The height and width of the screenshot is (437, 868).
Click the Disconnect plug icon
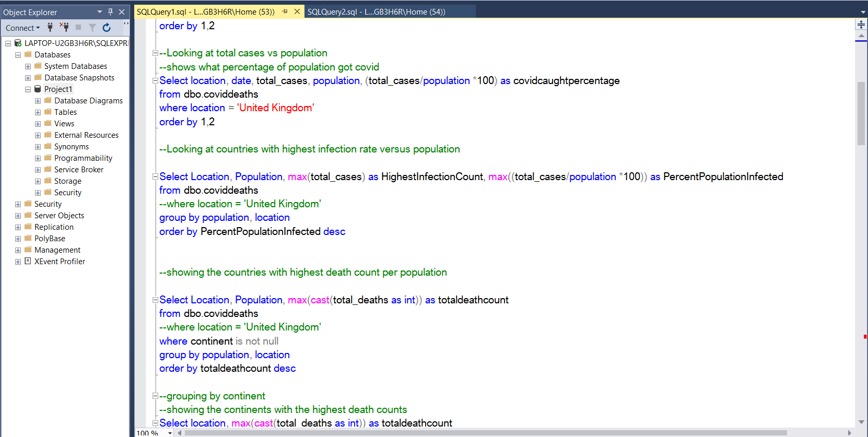coord(64,27)
